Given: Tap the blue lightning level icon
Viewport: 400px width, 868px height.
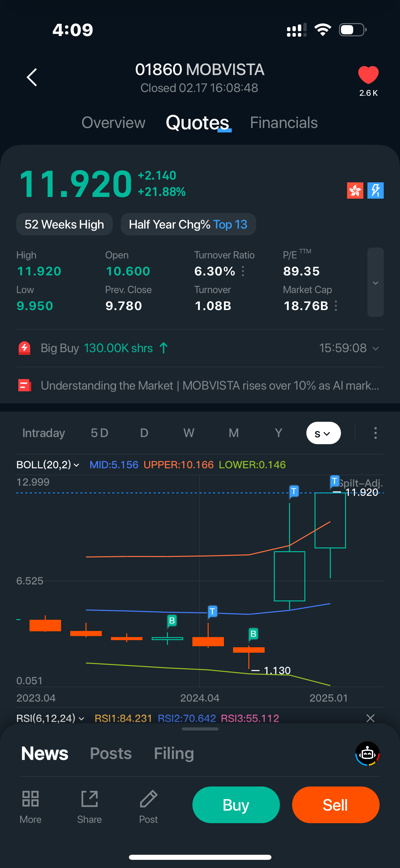Looking at the screenshot, I should (375, 191).
